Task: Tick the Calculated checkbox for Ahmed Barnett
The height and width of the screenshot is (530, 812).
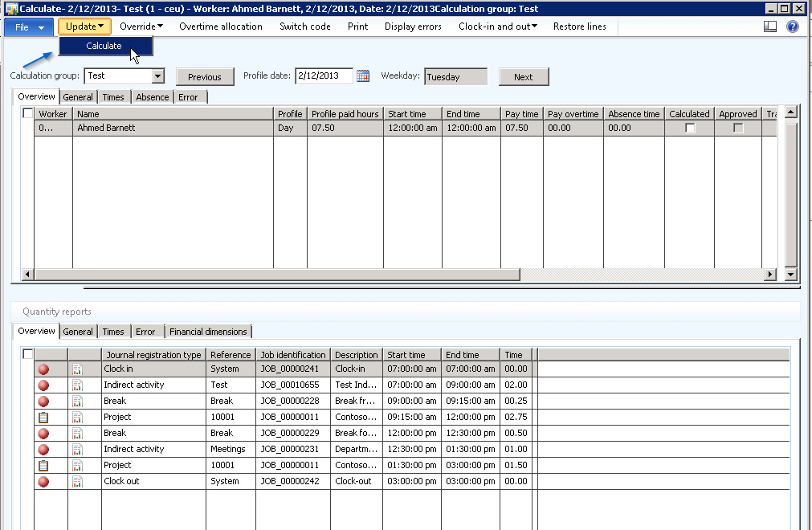Action: (x=690, y=128)
